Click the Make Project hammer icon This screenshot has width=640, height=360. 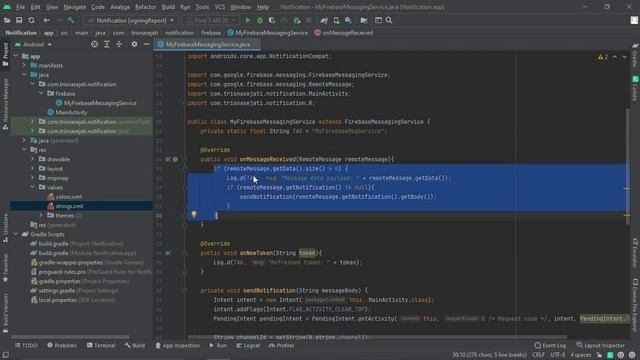(71, 20)
